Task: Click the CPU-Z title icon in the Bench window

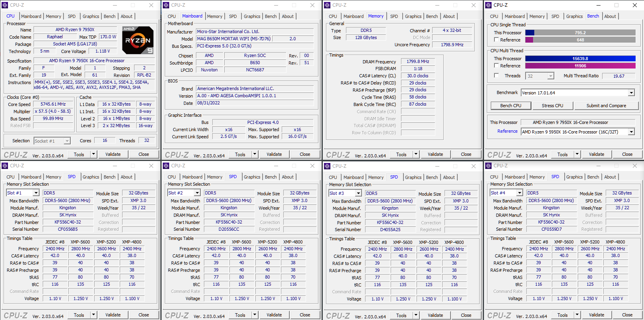Action: [489, 5]
